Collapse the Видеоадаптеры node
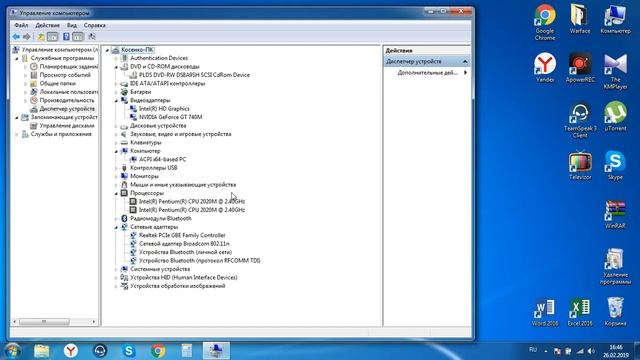Image resolution: width=640 pixels, height=360 pixels. pyautogui.click(x=116, y=100)
